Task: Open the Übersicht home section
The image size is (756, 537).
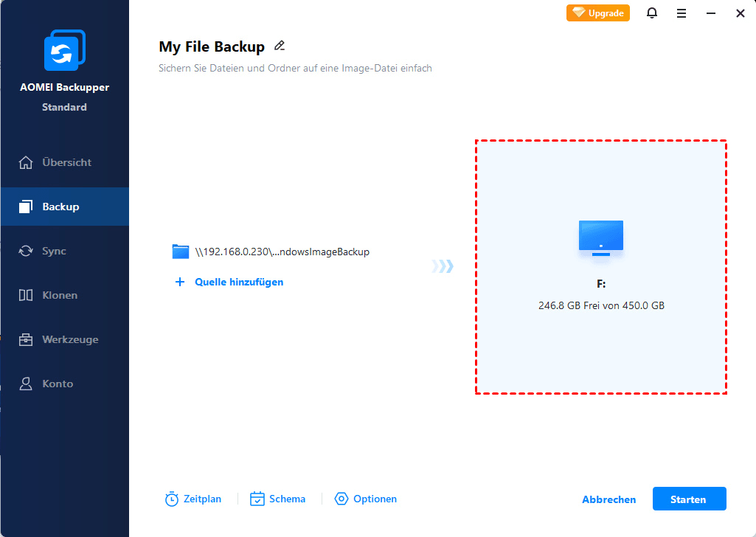Action: pyautogui.click(x=65, y=162)
